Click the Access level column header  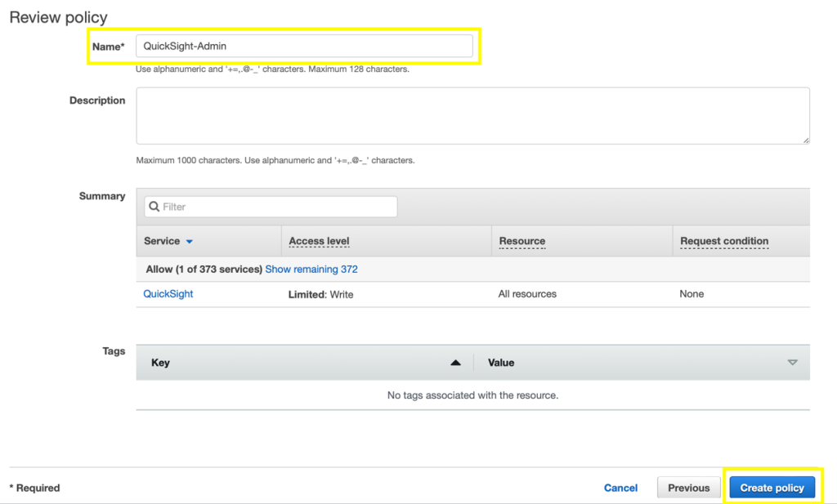click(319, 241)
